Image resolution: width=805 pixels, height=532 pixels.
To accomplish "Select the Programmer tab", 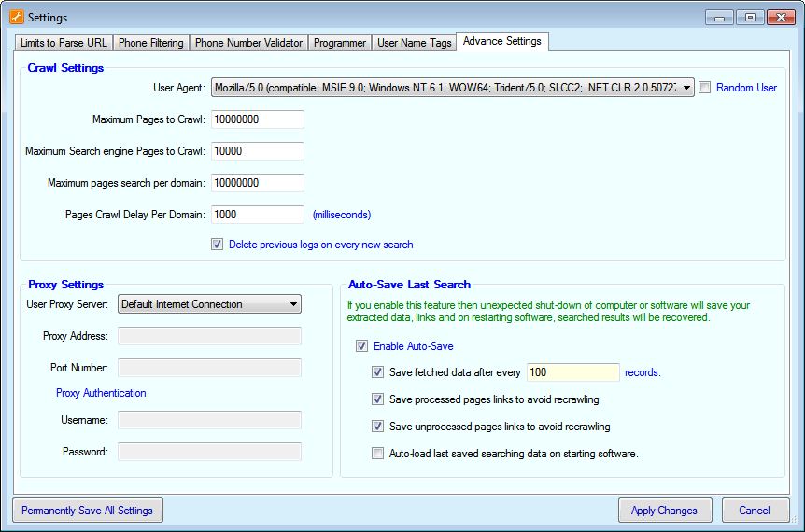I will coord(340,43).
